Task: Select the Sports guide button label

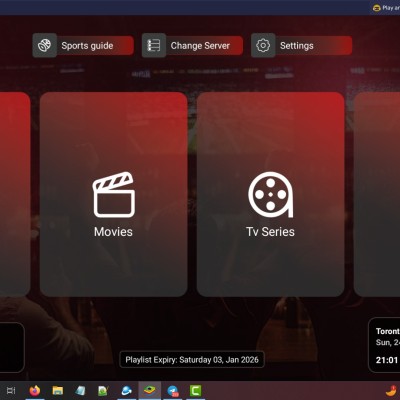Action: 87,46
